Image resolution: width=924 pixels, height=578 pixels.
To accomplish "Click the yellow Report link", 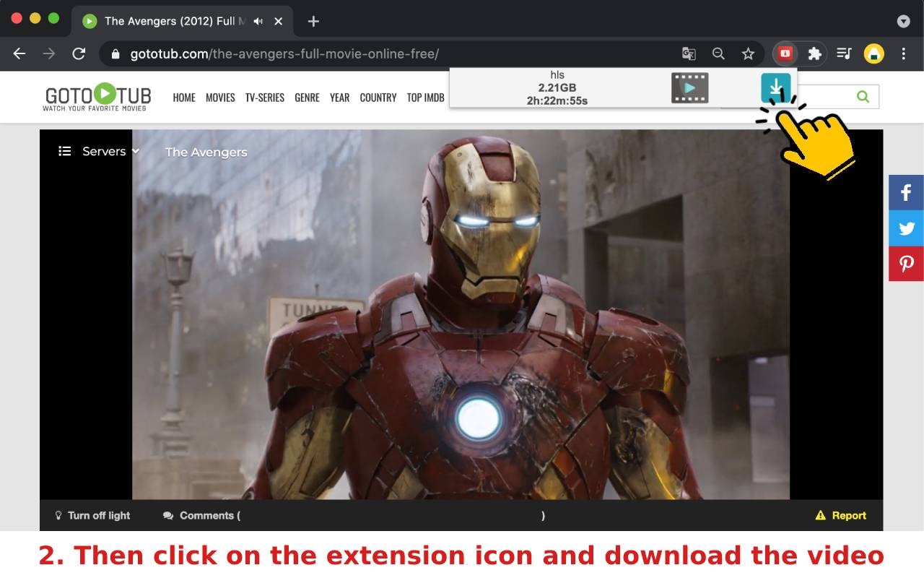I will point(840,515).
